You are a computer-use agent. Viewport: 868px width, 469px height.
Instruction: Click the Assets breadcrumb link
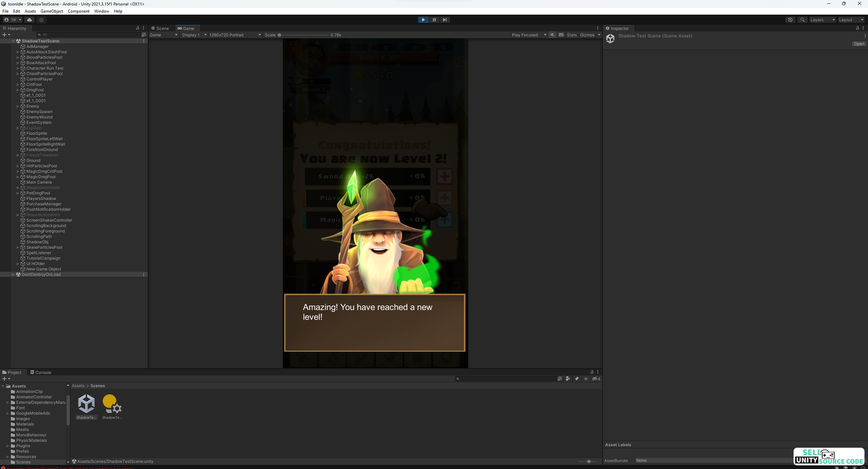(x=78, y=386)
